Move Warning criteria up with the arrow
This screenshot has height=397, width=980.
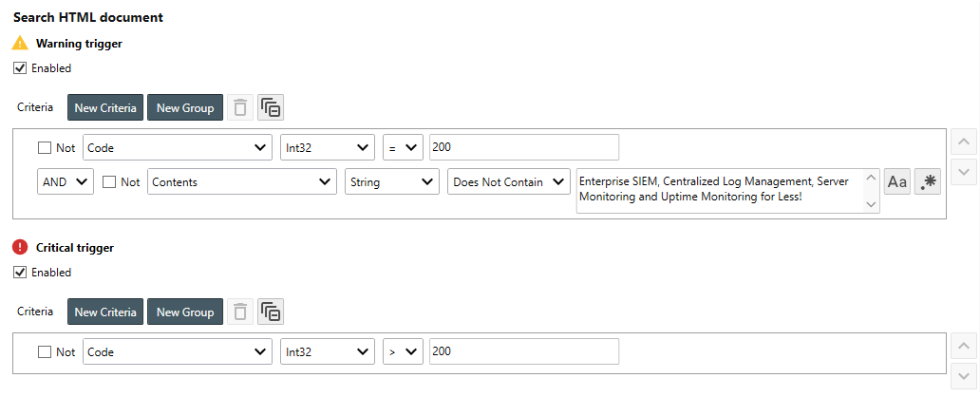964,142
